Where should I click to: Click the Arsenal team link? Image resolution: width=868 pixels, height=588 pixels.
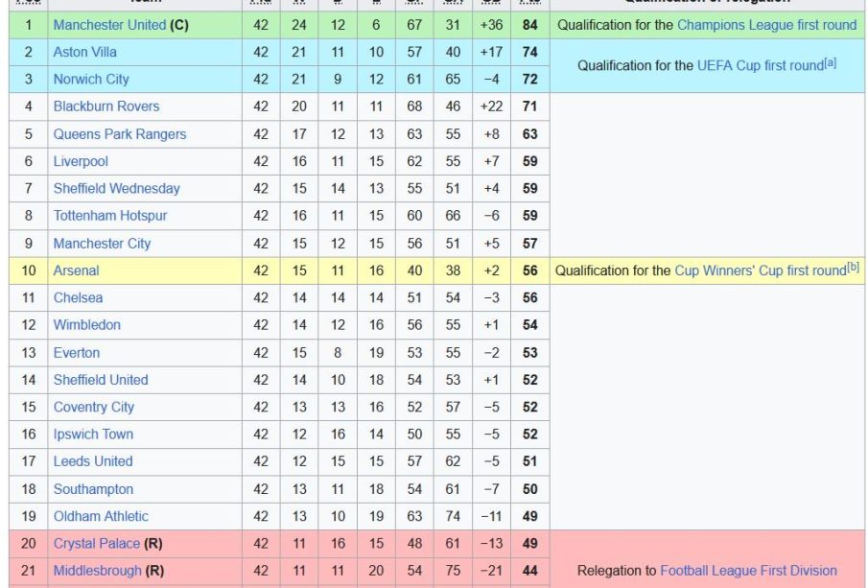coord(76,270)
